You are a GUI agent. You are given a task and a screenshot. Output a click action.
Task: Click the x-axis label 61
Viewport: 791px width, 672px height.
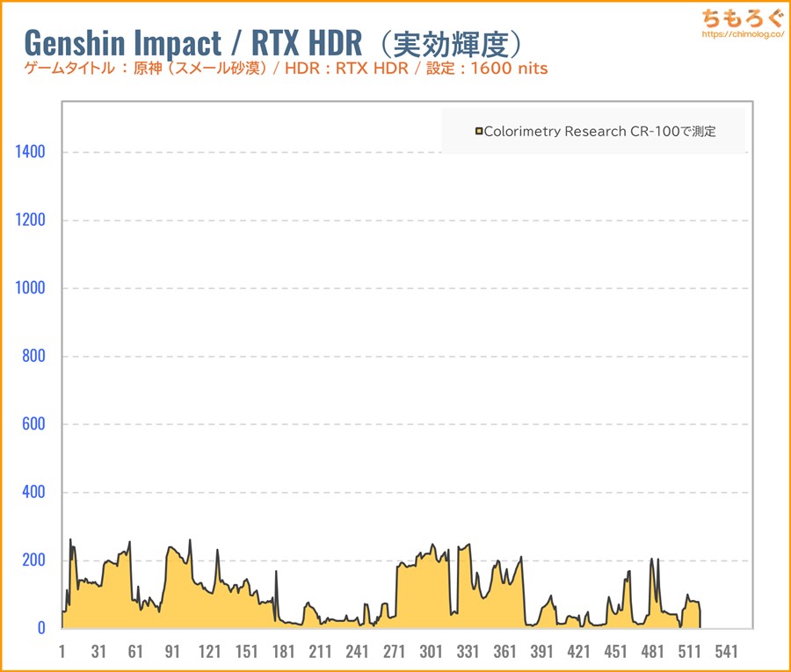click(x=135, y=651)
